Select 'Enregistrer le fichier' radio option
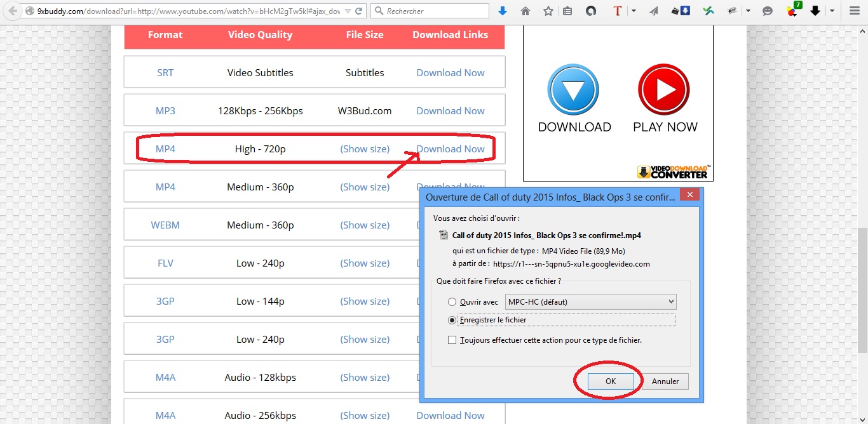The image size is (868, 424). [x=452, y=320]
